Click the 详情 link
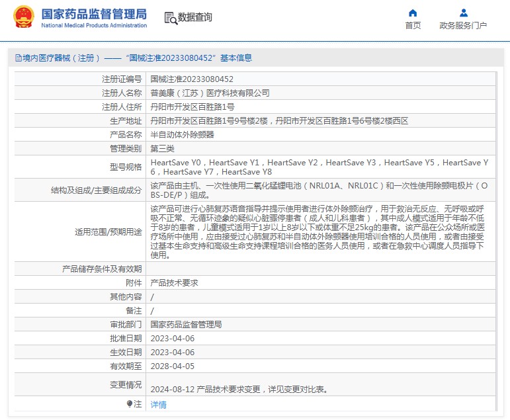Image resolution: width=510 pixels, height=420 pixels. click(158, 404)
